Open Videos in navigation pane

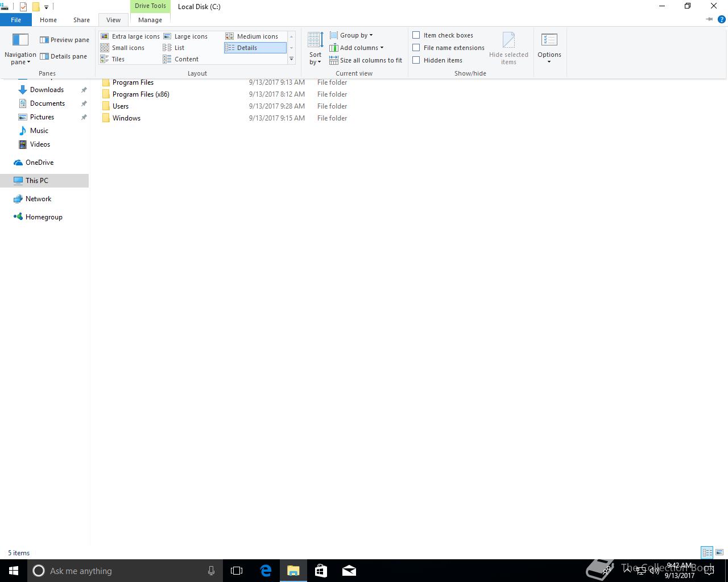[40, 144]
